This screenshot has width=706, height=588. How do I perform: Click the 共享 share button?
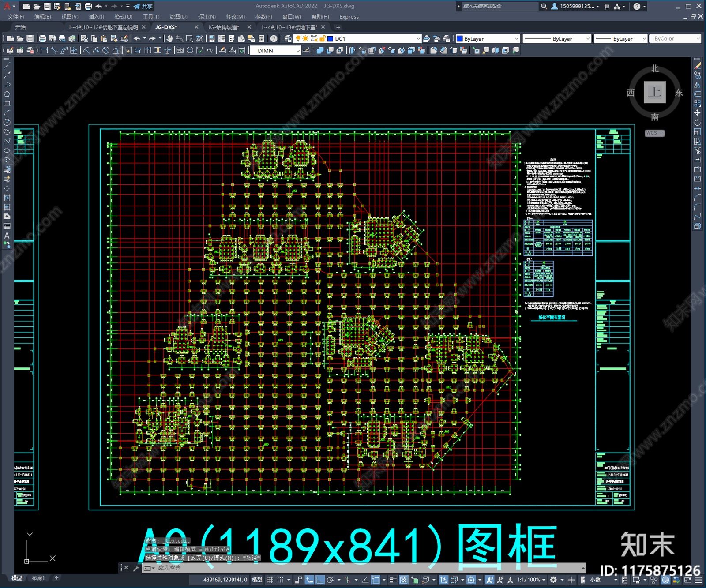143,6
